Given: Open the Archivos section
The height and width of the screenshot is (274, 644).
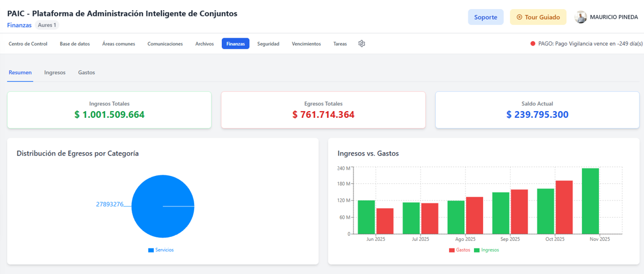Looking at the screenshot, I should [x=204, y=43].
